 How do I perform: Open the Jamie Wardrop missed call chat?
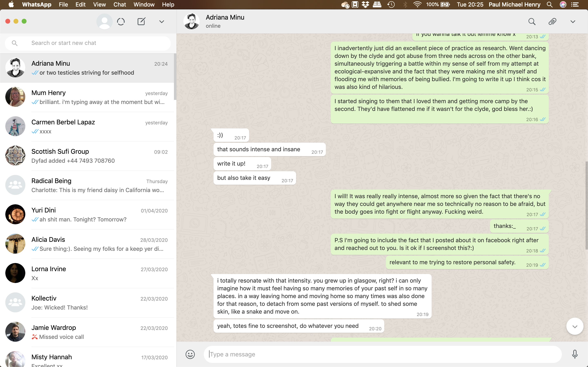point(87,332)
